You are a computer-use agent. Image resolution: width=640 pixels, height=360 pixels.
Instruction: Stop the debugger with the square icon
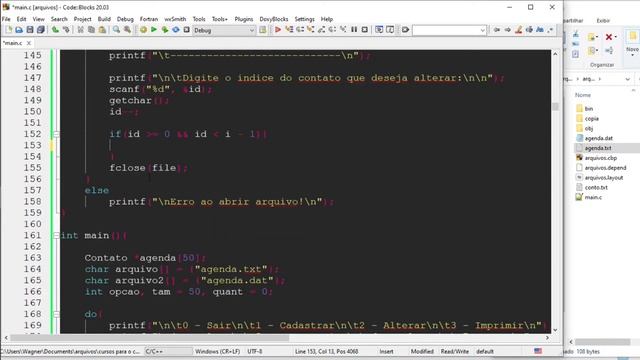pos(365,30)
